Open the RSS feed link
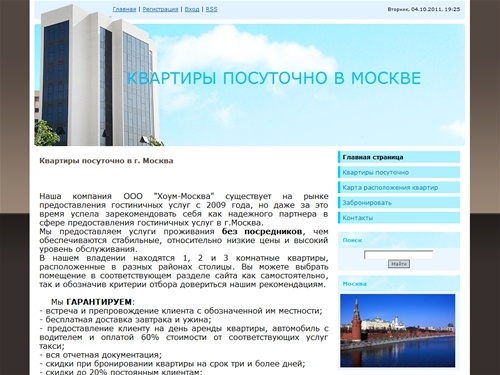 coord(211,9)
